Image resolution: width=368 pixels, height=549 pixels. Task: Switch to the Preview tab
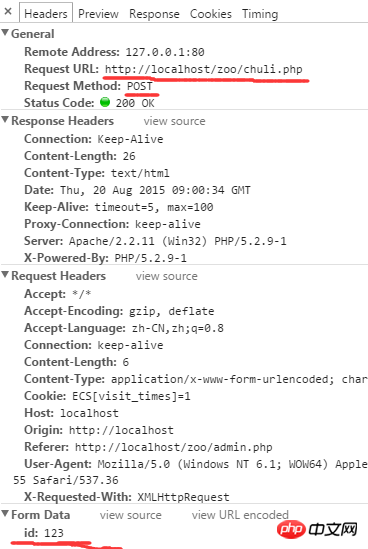pyautogui.click(x=98, y=14)
